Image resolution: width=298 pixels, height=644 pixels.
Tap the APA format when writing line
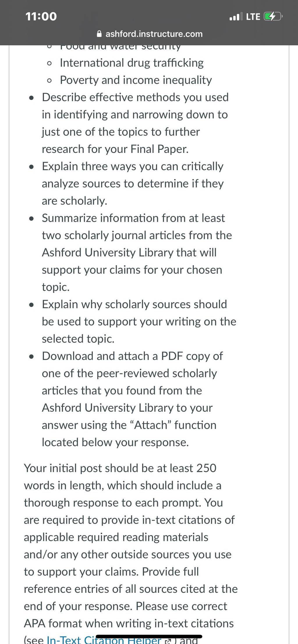129,623
